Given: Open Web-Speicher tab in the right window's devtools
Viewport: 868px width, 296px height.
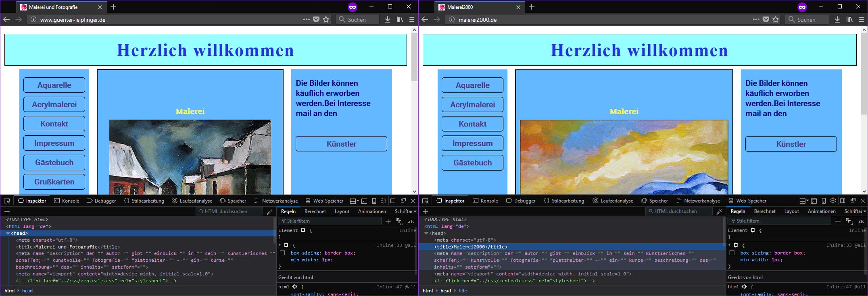Looking at the screenshot, I should [x=747, y=201].
